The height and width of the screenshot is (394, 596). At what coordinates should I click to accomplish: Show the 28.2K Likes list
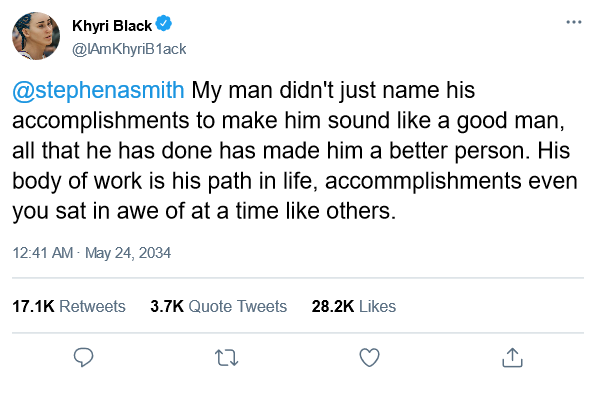pyautogui.click(x=354, y=306)
